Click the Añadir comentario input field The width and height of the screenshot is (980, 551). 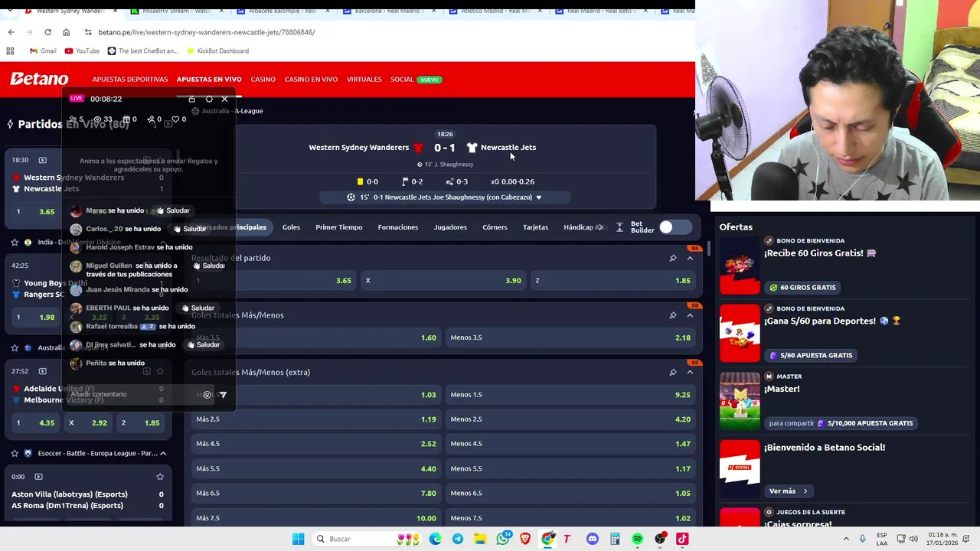(x=132, y=395)
